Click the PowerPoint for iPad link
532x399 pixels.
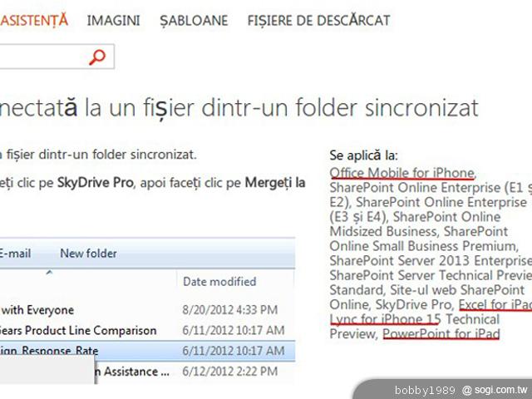click(441, 334)
